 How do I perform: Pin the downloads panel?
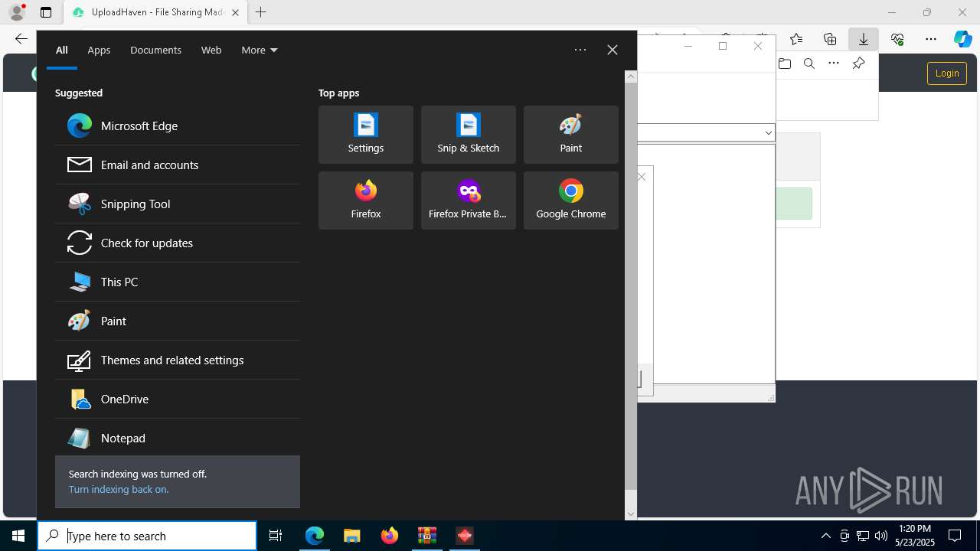coord(858,64)
